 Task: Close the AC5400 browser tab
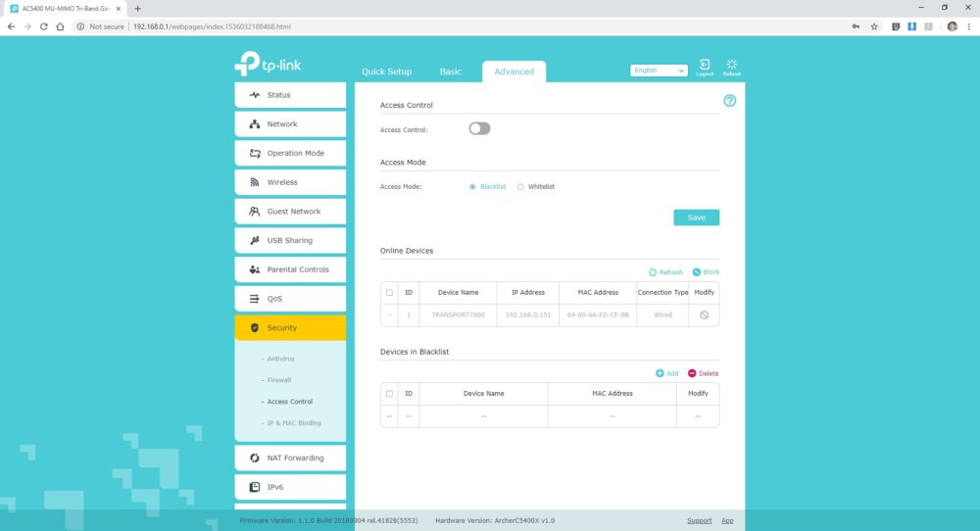click(119, 9)
